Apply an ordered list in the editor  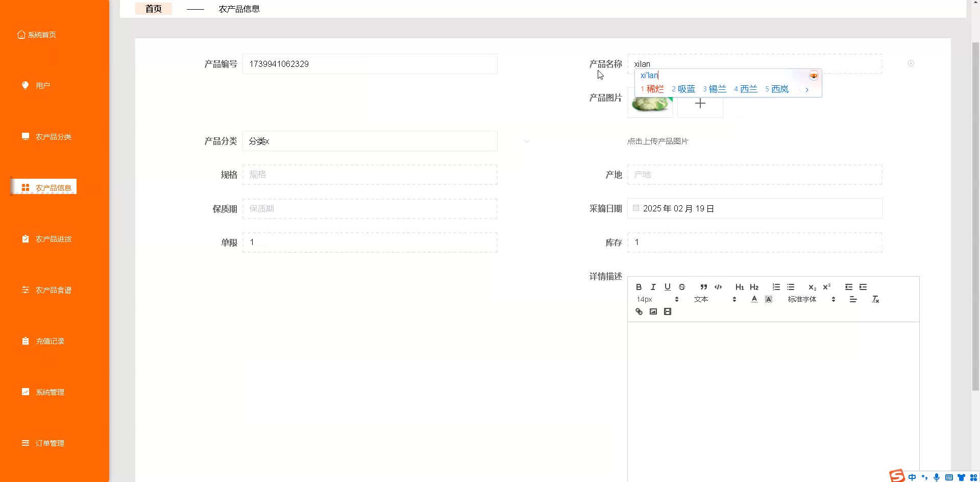[776, 287]
